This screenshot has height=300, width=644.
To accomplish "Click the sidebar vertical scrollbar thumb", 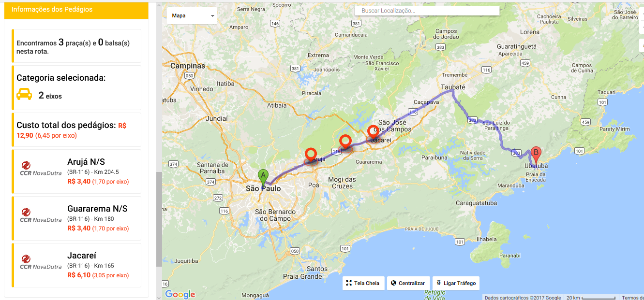I will click(159, 220).
